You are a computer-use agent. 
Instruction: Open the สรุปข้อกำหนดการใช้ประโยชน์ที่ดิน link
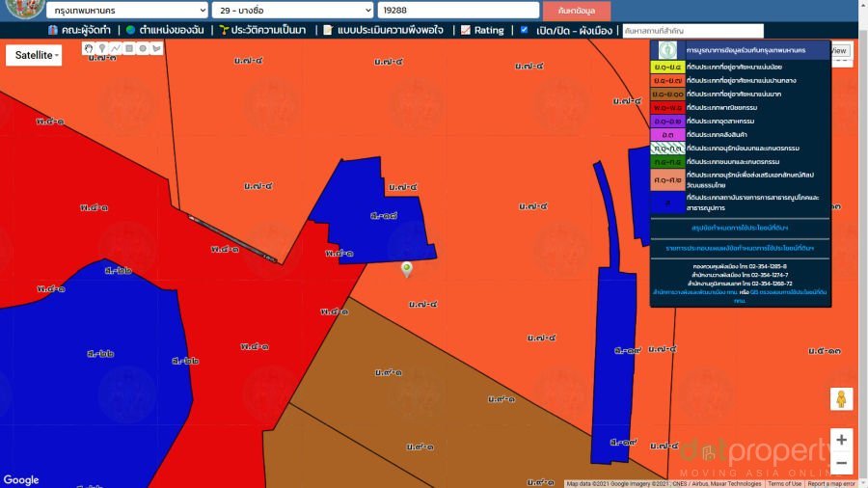740,228
